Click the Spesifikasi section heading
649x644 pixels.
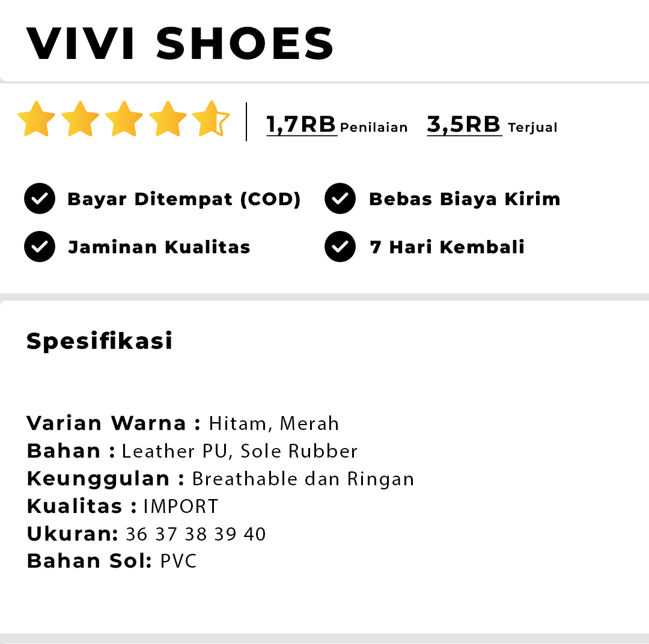pyautogui.click(x=99, y=341)
